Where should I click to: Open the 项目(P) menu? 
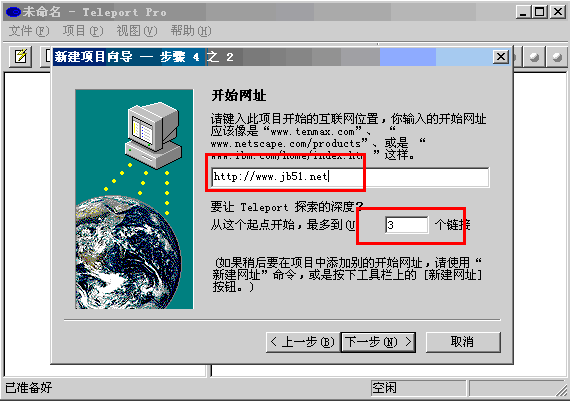tap(83, 31)
